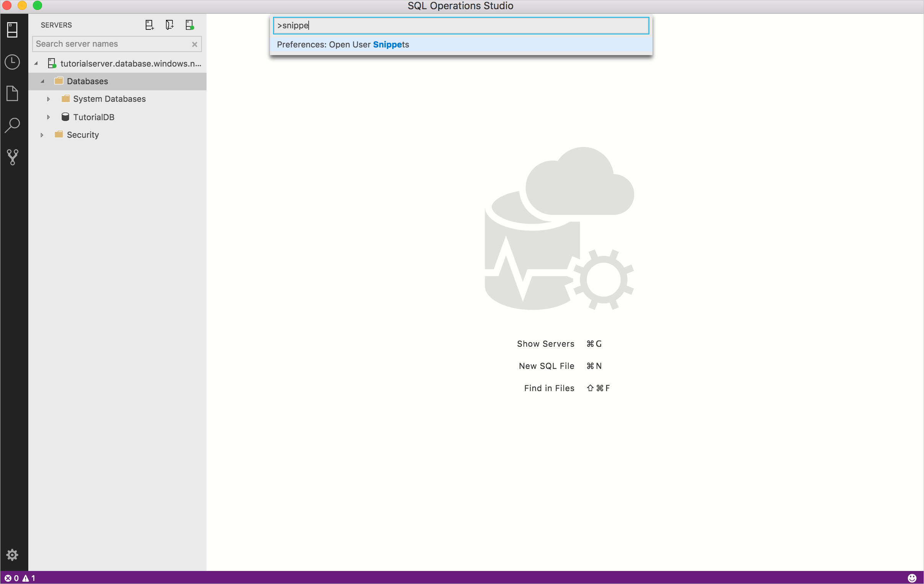
Task: Open the Search panel icon
Action: click(x=12, y=125)
